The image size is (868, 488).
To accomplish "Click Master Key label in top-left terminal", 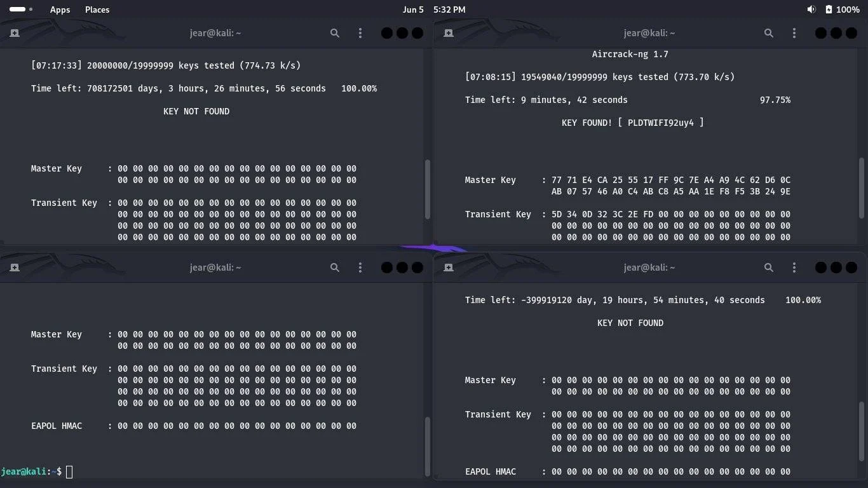I will click(x=57, y=168).
